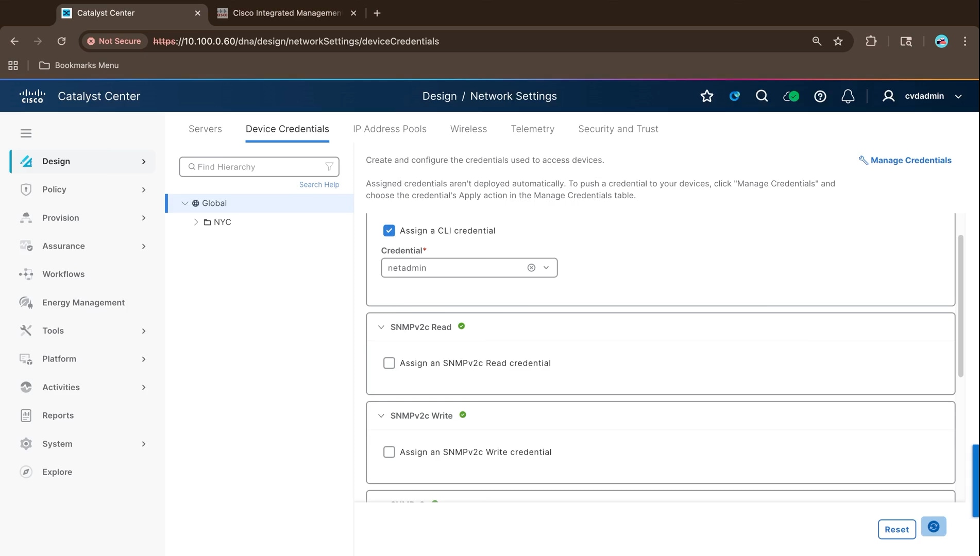
Task: Click the favorites star in Catalyst header
Action: tap(707, 96)
